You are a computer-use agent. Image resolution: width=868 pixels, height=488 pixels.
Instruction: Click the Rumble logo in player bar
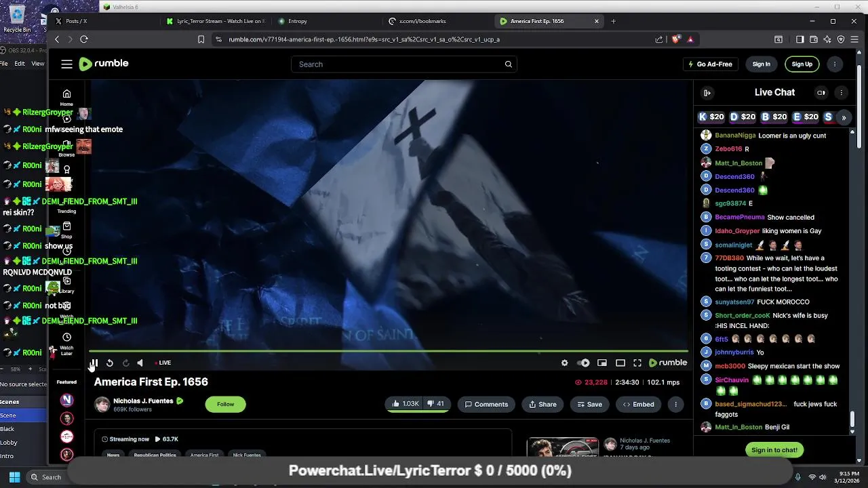(668, 363)
